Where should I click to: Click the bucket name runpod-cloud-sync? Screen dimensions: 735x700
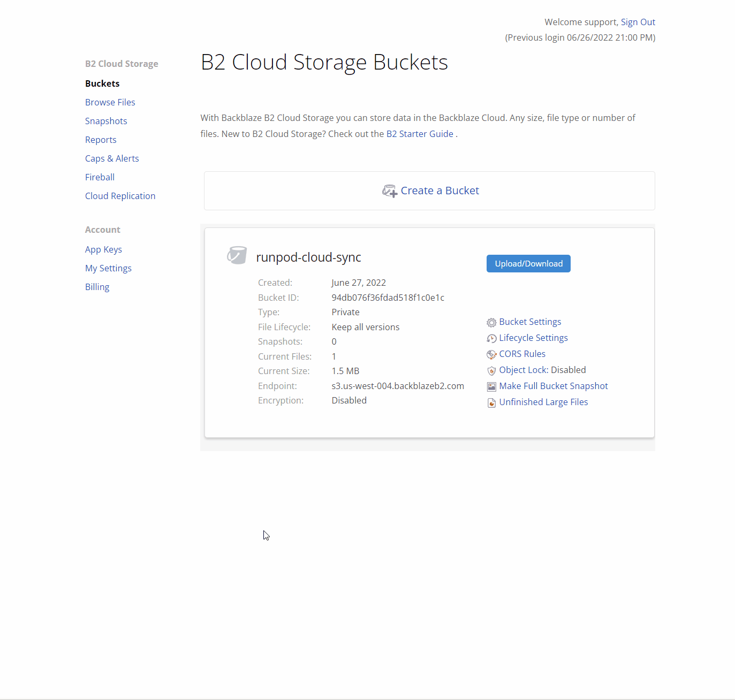point(308,257)
